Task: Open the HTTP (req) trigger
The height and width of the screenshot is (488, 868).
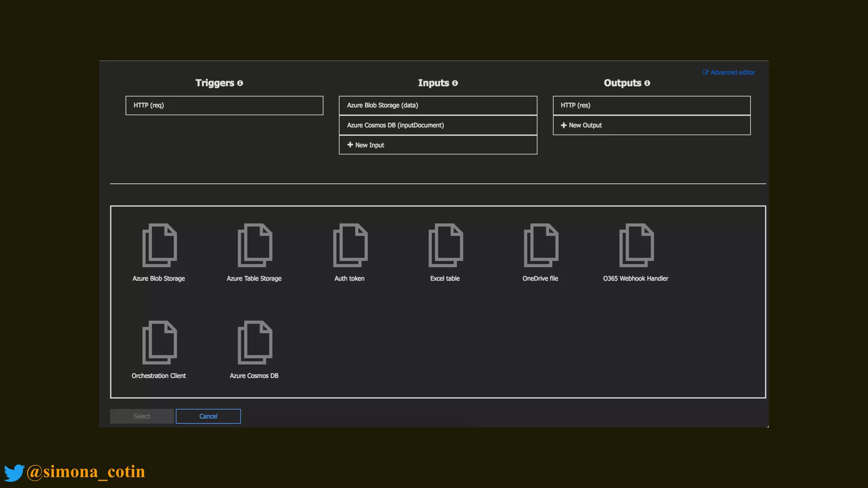Action: pos(224,105)
